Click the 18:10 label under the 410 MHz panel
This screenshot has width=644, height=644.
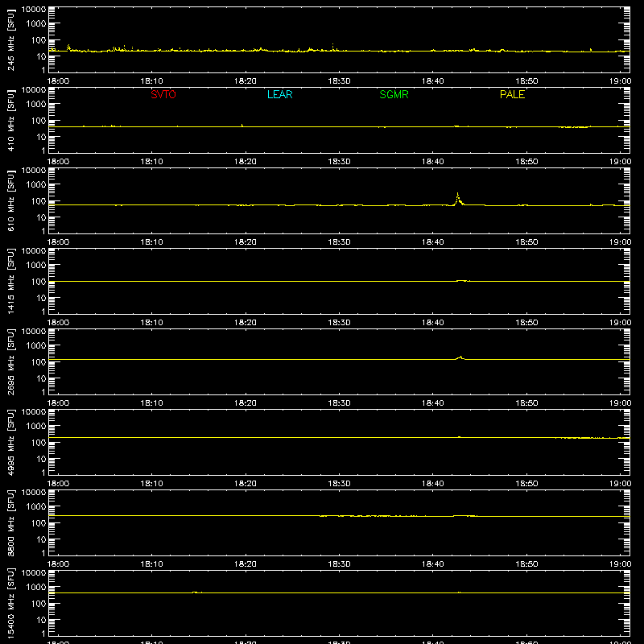point(152,162)
